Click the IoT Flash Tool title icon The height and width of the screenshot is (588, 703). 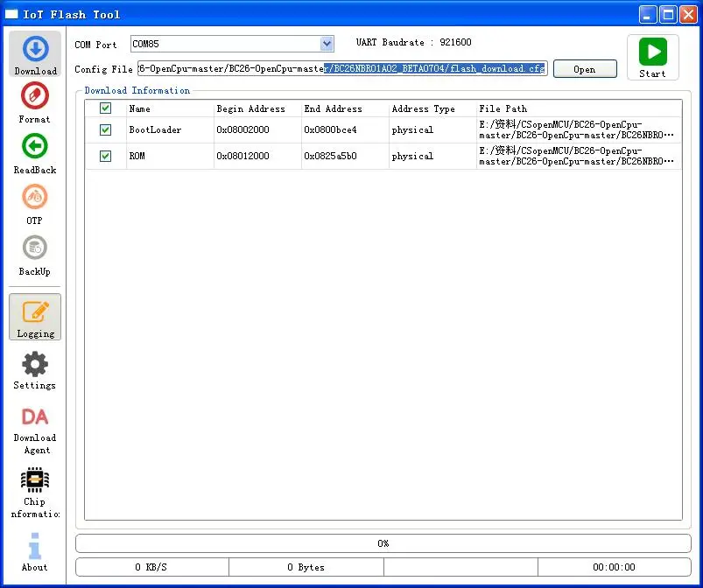coord(11,14)
